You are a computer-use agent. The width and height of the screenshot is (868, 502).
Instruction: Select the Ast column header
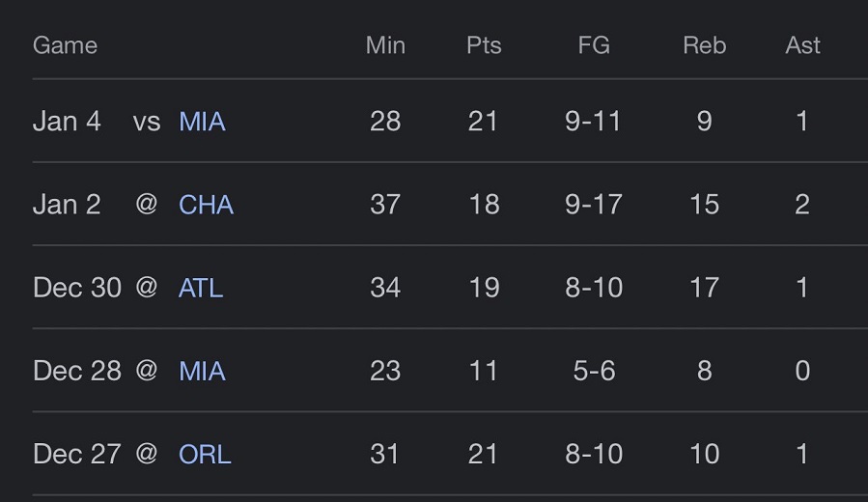802,45
